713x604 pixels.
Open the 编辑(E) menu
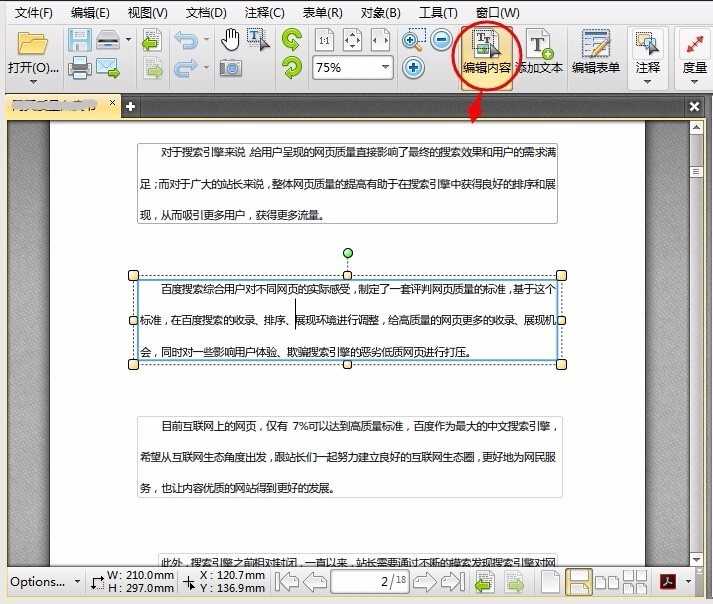[90, 13]
